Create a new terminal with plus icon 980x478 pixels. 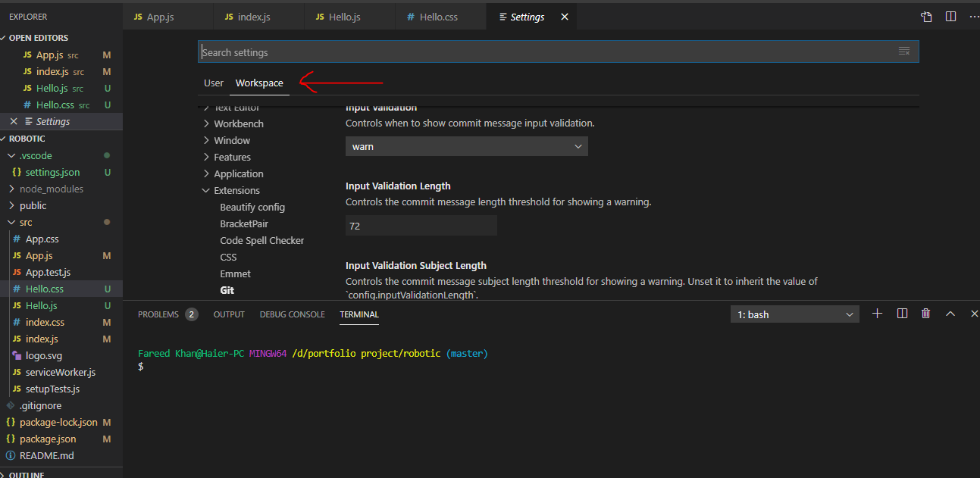click(877, 313)
